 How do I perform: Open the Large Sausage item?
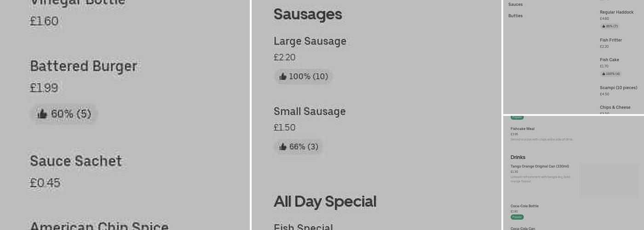click(310, 41)
